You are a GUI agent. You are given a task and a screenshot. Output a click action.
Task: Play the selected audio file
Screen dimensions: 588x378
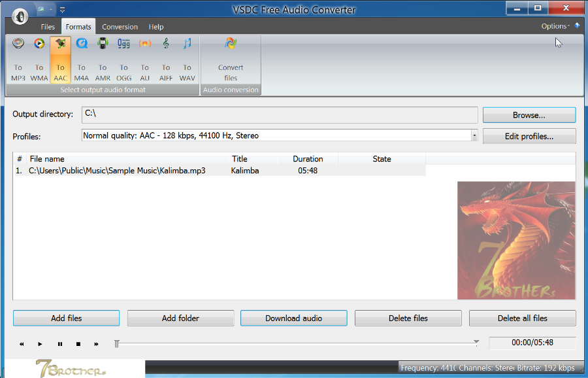[x=40, y=344]
